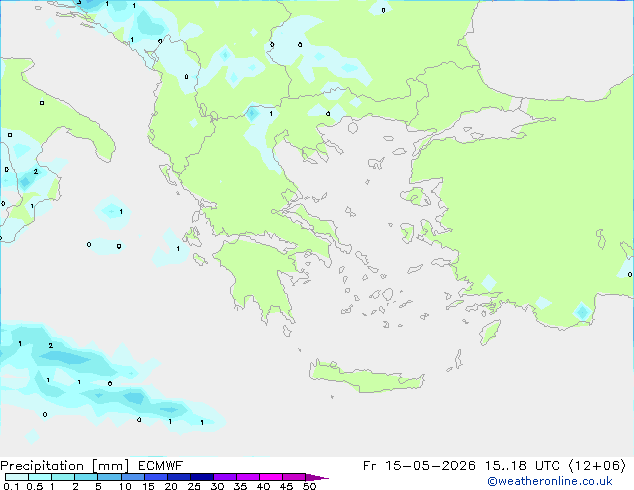Viewport: 634px width, 490px height.
Task: Click the '20' legend scale label
Action: point(171,486)
